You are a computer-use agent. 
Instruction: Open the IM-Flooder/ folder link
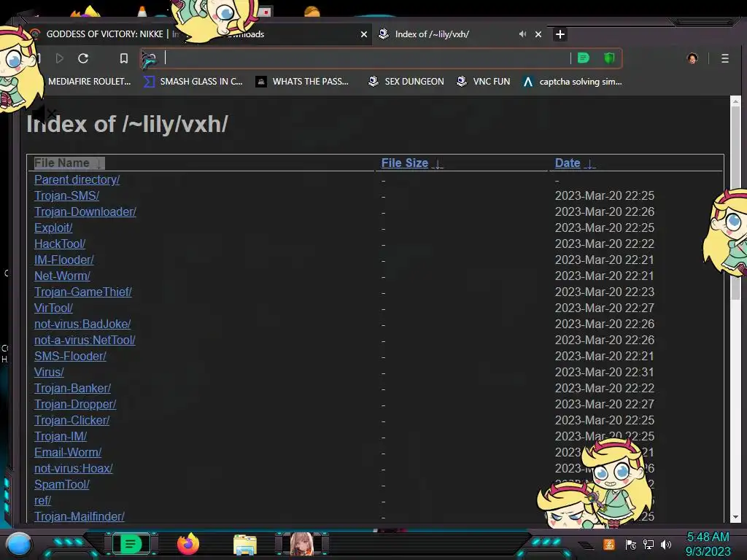(x=64, y=260)
